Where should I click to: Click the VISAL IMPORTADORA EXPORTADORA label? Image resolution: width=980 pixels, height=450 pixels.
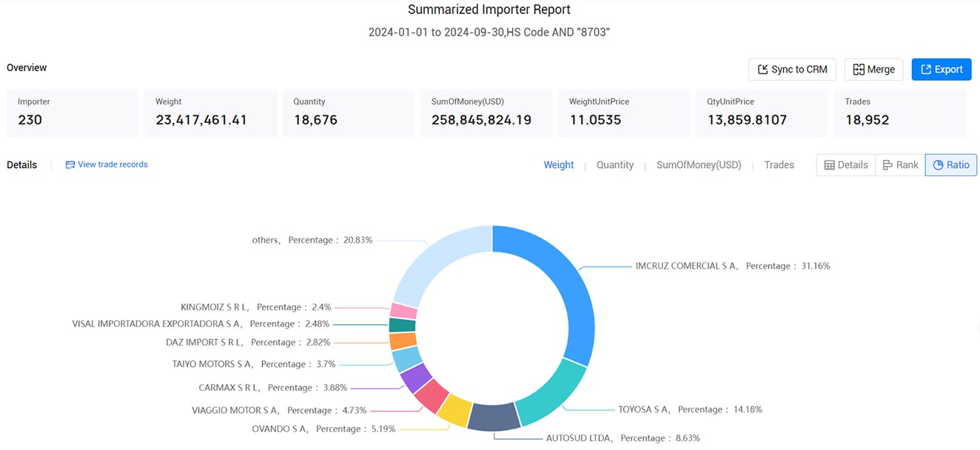pos(201,323)
